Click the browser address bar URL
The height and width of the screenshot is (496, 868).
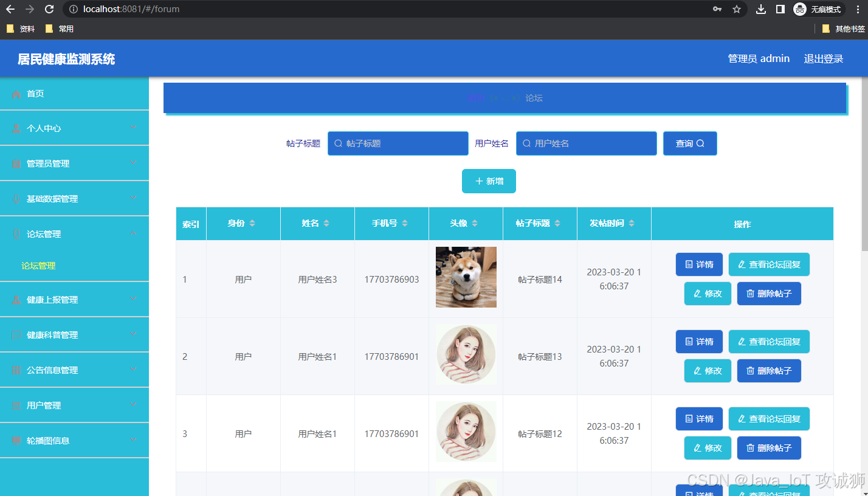[x=131, y=9]
